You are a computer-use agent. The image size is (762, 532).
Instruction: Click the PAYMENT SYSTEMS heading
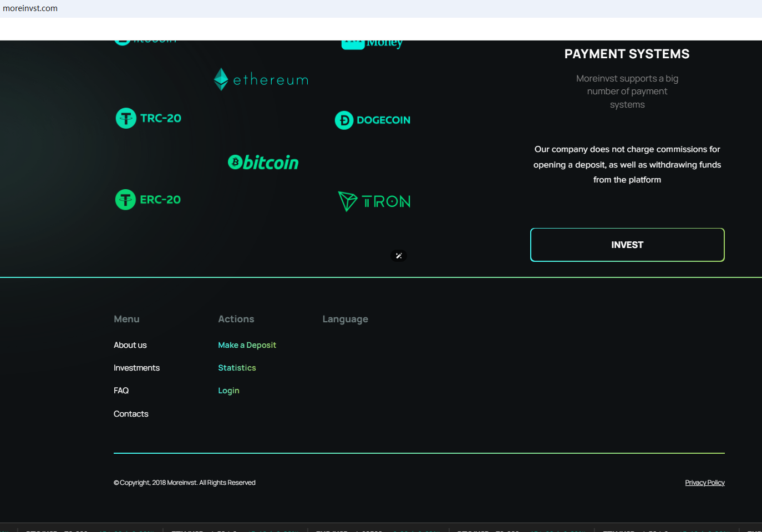point(627,54)
